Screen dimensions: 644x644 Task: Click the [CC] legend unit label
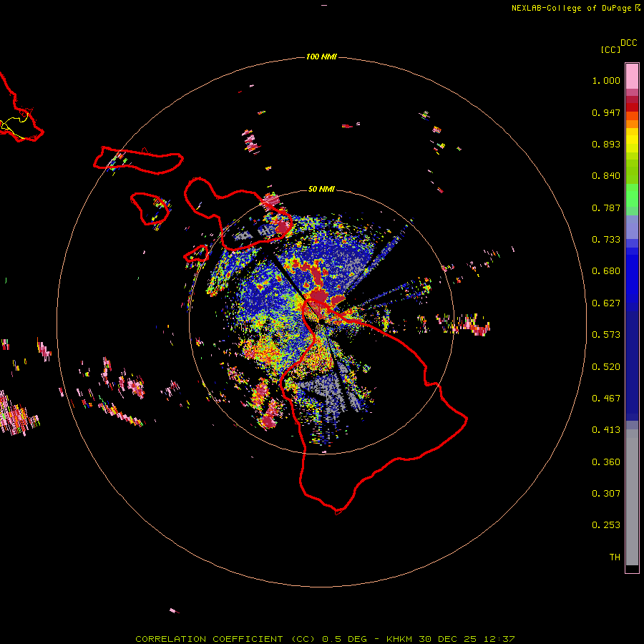point(610,49)
